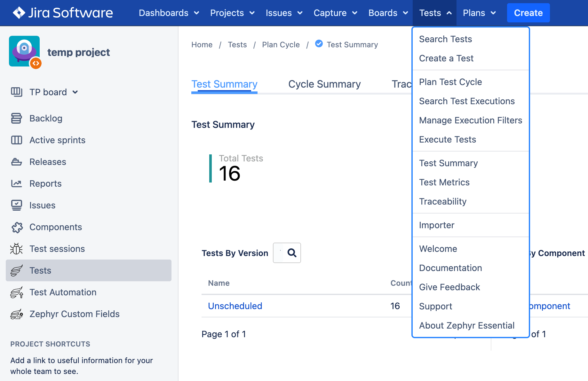588x381 pixels.
Task: Click the Zephyr Custom Fields icon
Action: (16, 314)
